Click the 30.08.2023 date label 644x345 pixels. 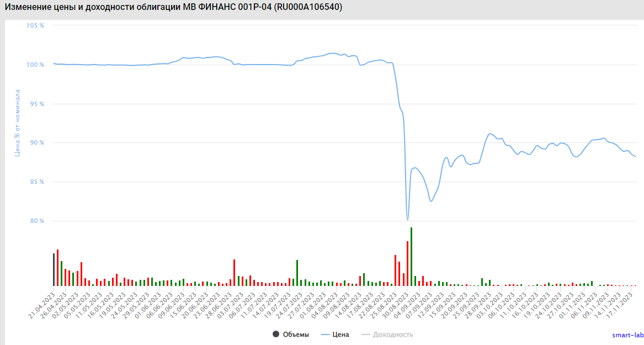point(396,304)
